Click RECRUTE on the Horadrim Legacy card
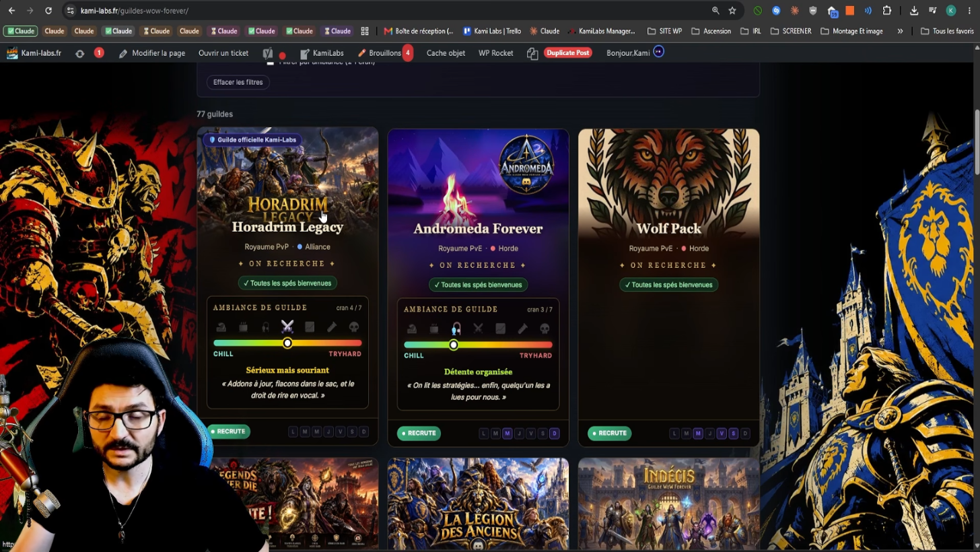 tap(228, 432)
